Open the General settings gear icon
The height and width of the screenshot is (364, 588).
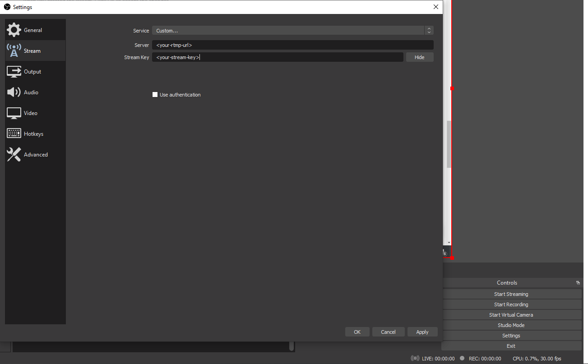coord(14,29)
